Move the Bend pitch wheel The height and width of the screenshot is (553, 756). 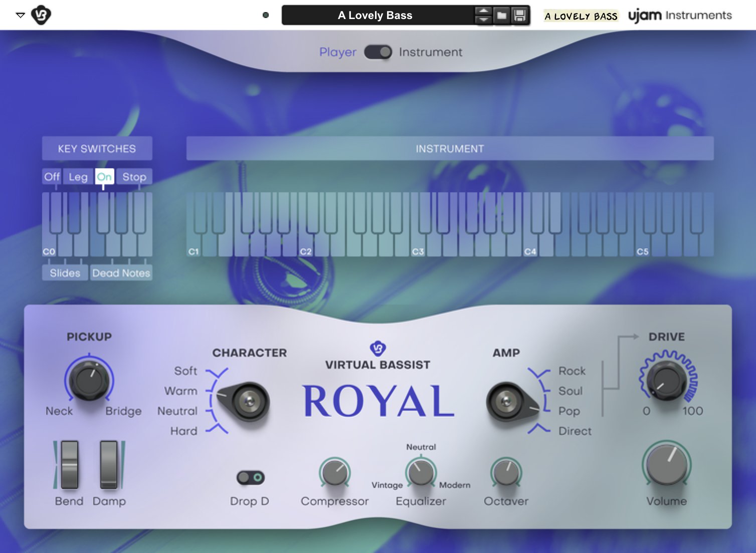[69, 465]
